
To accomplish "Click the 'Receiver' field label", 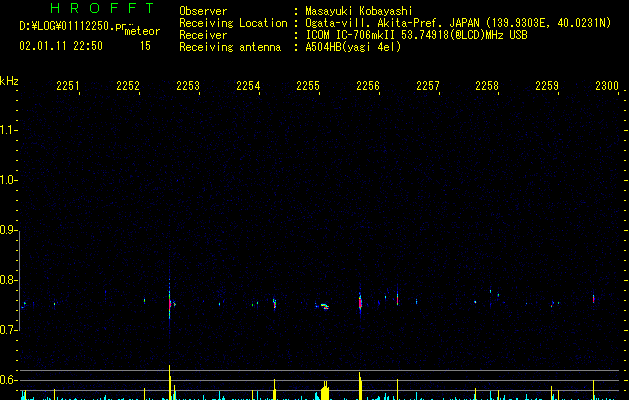I will pos(203,35).
